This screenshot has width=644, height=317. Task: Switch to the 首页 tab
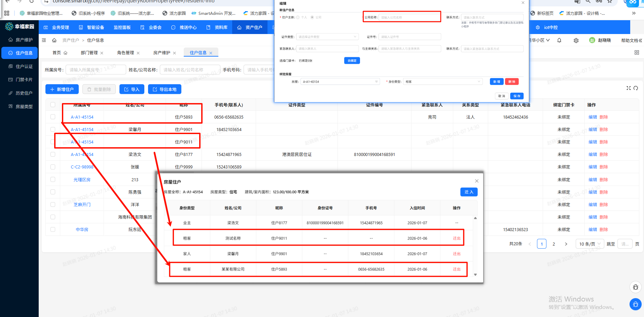click(x=60, y=53)
